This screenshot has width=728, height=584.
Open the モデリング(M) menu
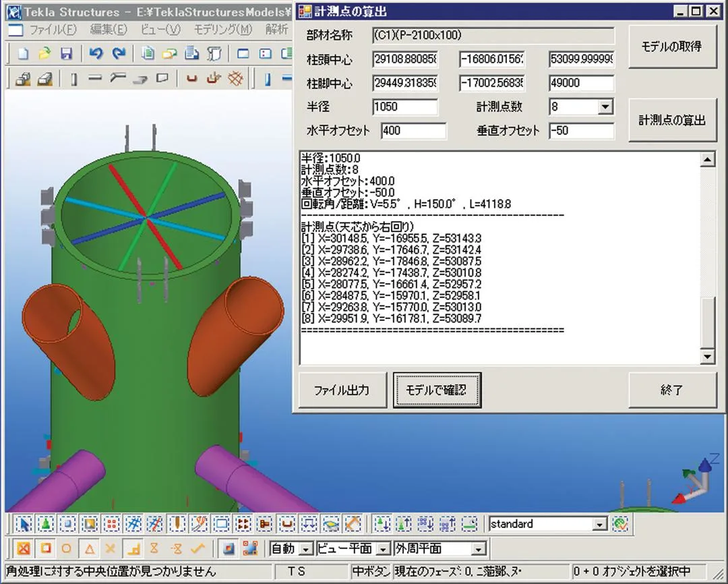(222, 30)
